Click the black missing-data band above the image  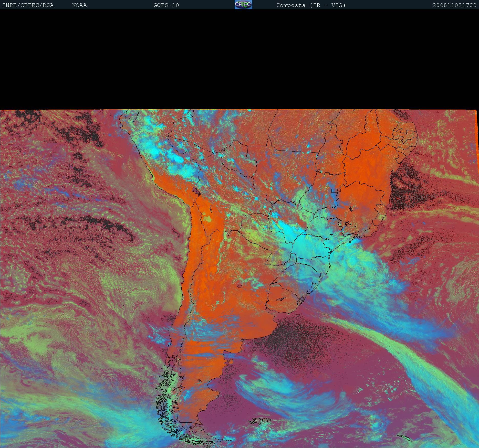click(x=239, y=59)
